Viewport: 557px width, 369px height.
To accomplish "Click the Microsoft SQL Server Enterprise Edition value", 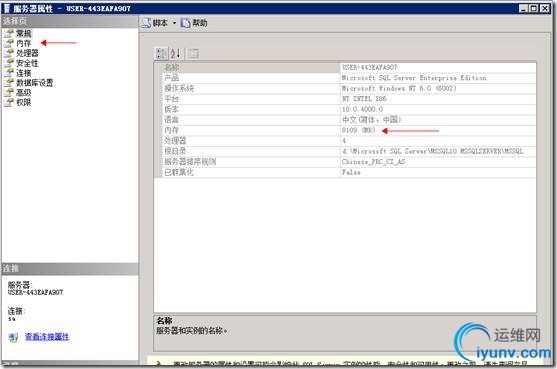I will tap(414, 78).
